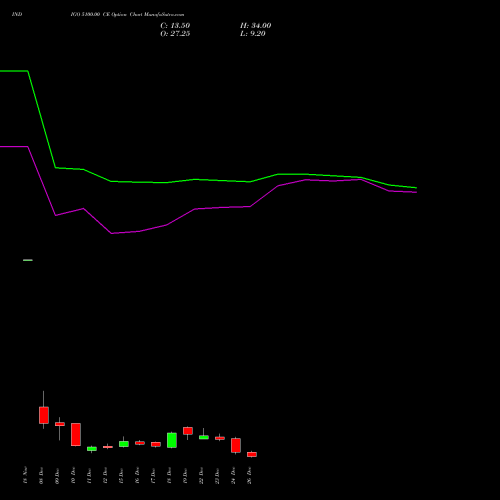This screenshot has width=500, height=500.
Task: Select the 24 Dec date axis label
Action: click(234, 476)
